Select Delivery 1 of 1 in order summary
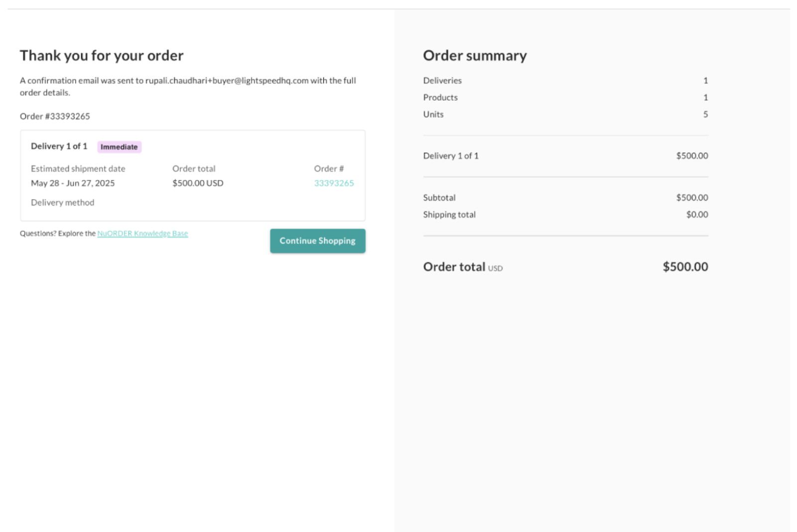The image size is (797, 532). 450,155
